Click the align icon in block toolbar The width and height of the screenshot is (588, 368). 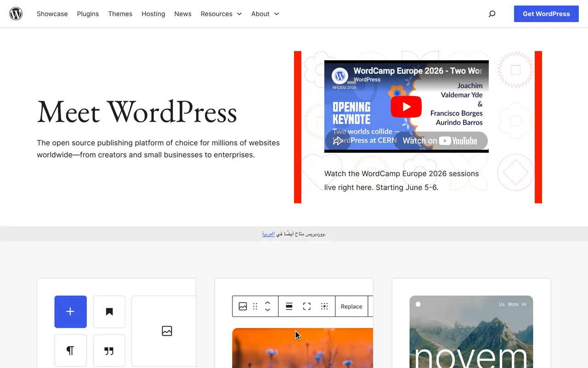coord(289,306)
